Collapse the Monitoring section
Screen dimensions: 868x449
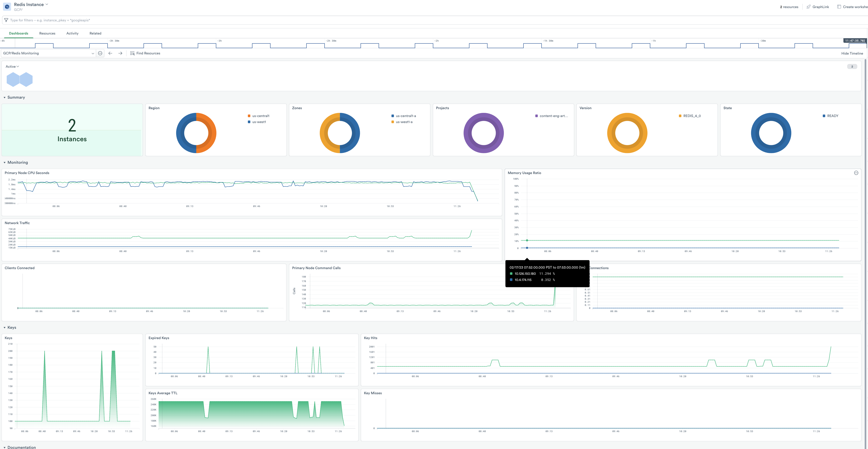(4, 162)
